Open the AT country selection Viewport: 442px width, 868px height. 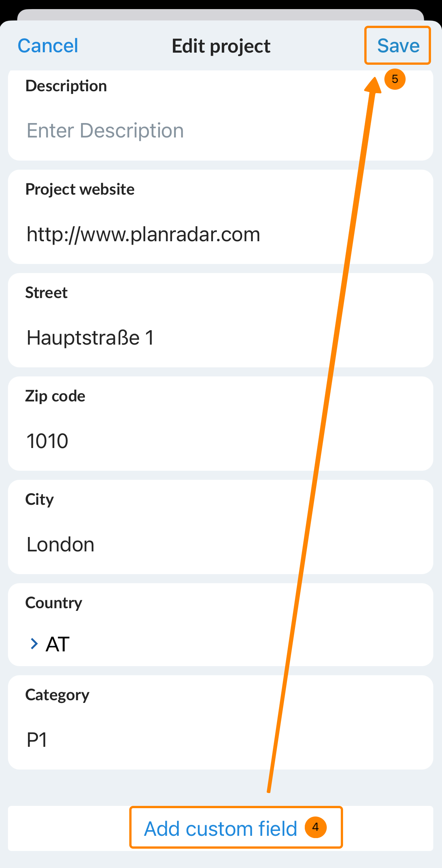(x=58, y=644)
